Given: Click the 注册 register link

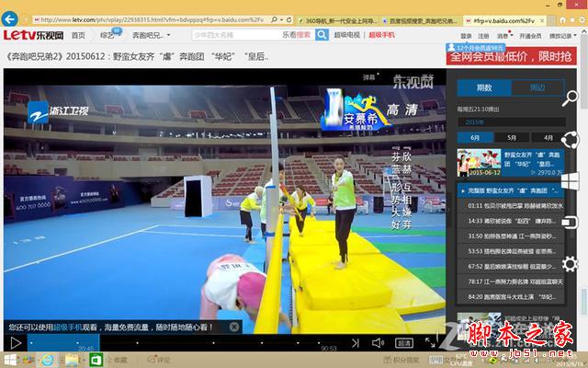Looking at the screenshot, I should pyautogui.click(x=483, y=36).
